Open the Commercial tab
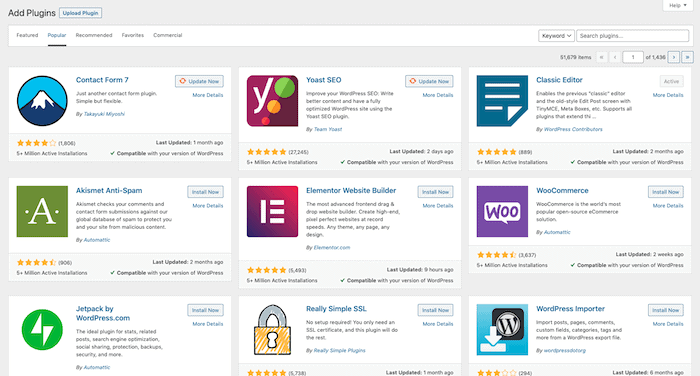 click(x=167, y=35)
